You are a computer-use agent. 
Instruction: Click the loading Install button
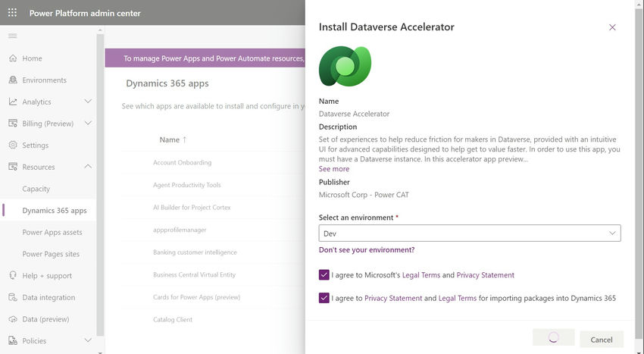click(553, 337)
